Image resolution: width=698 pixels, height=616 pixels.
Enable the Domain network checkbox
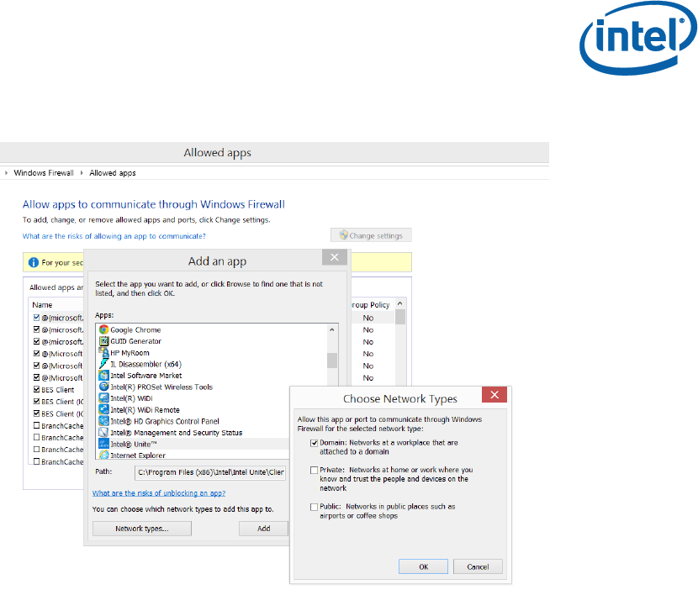coord(315,443)
